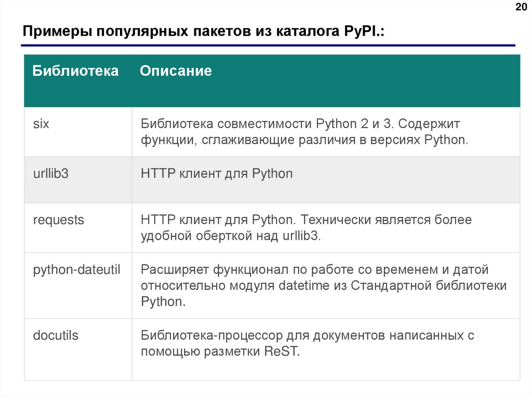Click the Библиотека column header
This screenshot has width=532, height=398.
click(75, 71)
